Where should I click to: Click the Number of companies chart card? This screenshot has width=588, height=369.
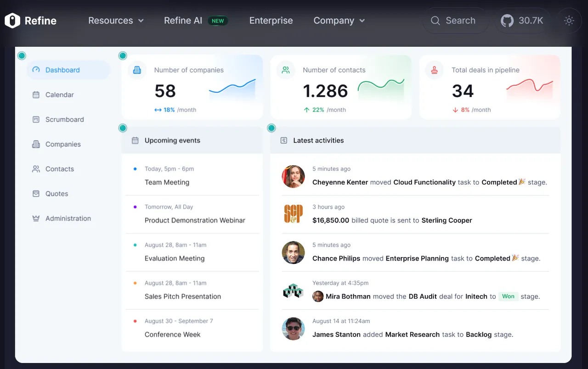click(192, 87)
